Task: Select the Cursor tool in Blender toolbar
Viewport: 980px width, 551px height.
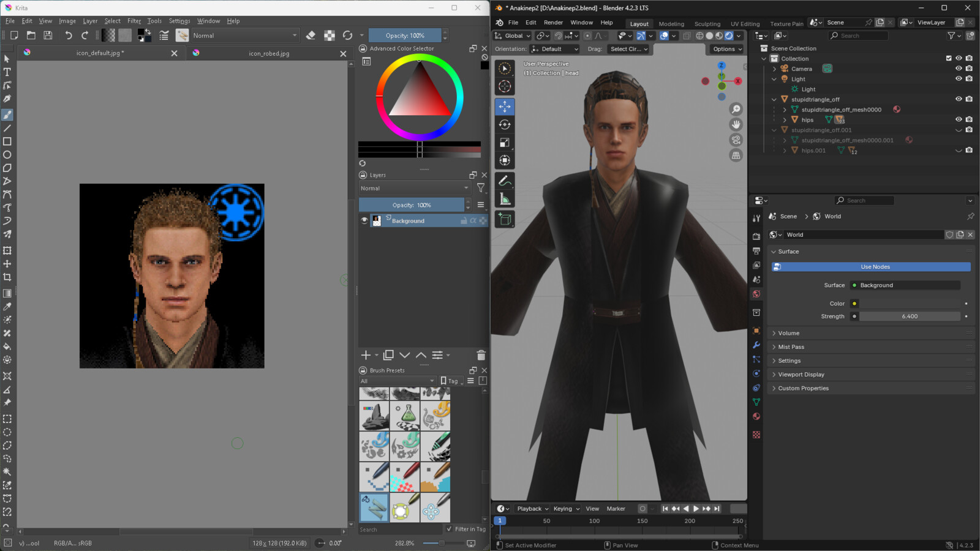Action: (505, 86)
